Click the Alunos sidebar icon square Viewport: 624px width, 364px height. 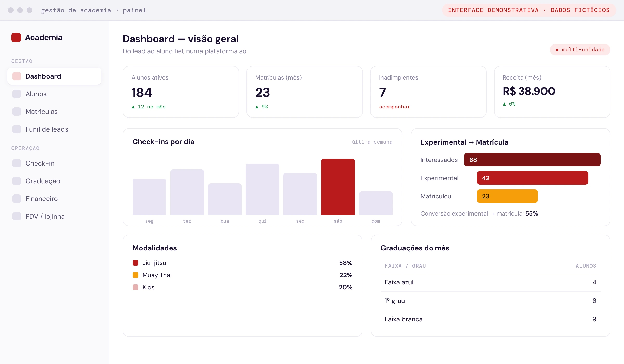[17, 94]
